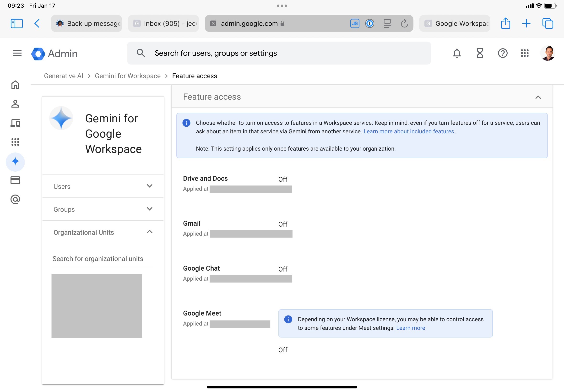Reload the page with refresh icon

tap(404, 24)
